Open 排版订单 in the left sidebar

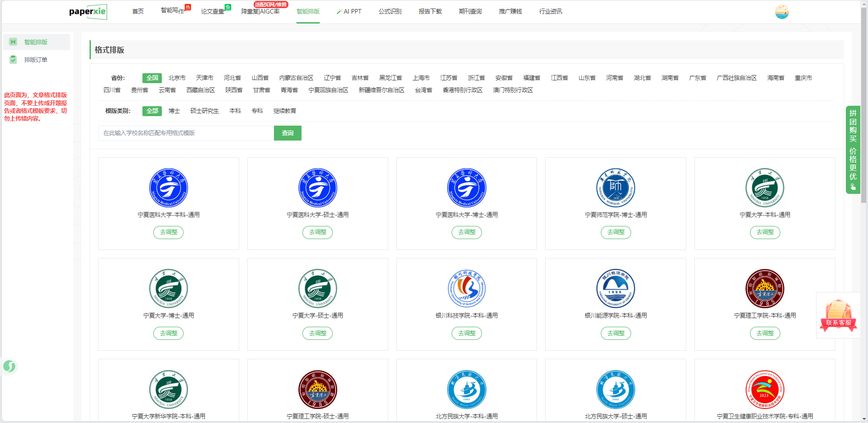36,60
